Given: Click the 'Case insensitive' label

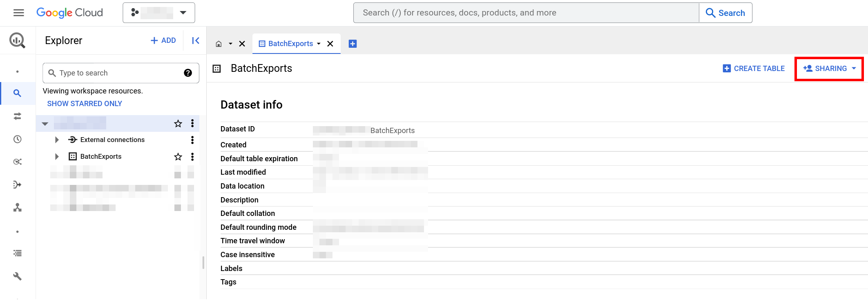Looking at the screenshot, I should coord(248,255).
